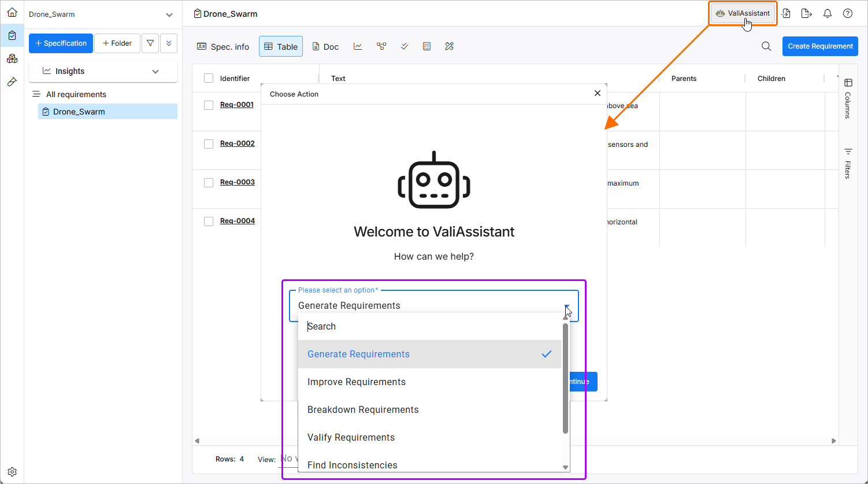Open the notifications bell

(828, 13)
